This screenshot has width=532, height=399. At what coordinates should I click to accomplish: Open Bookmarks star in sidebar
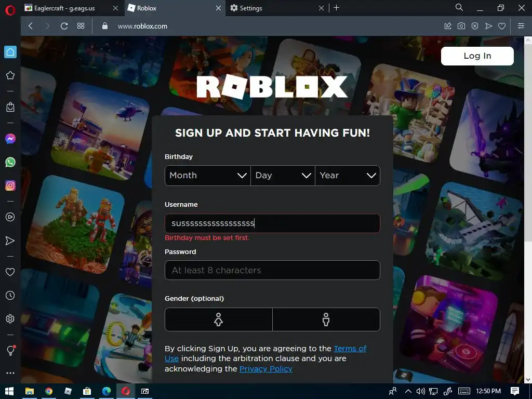click(10, 75)
